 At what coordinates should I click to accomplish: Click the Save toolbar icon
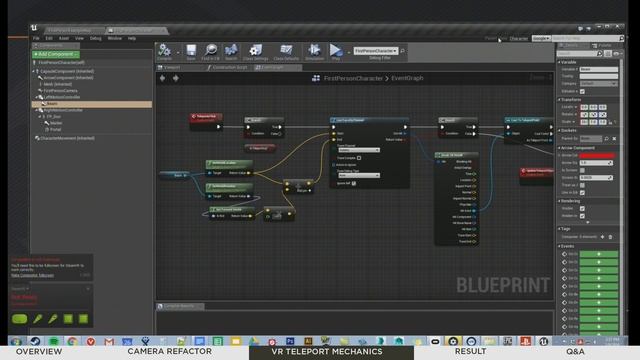tap(191, 51)
